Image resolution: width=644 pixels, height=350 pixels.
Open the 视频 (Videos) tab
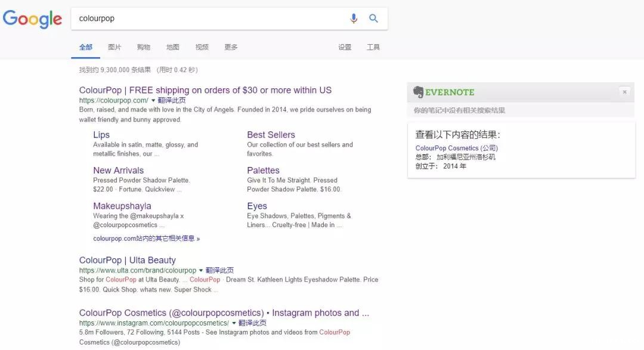[x=202, y=47]
